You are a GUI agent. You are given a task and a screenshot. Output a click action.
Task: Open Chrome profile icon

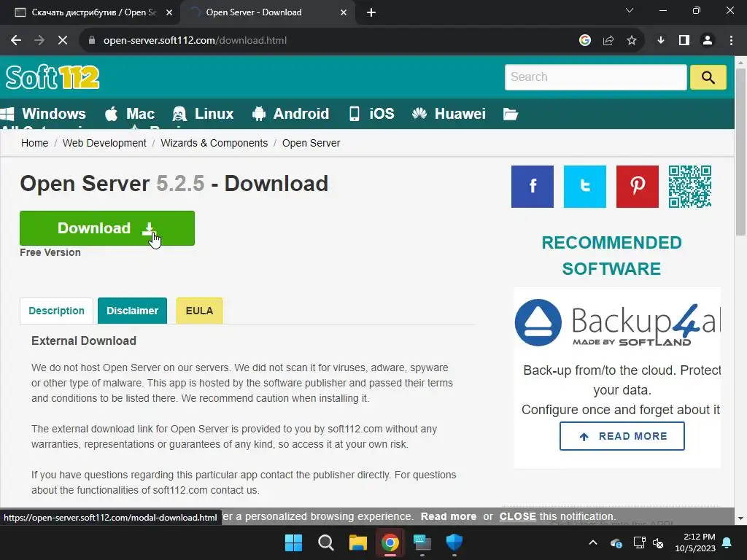pos(708,41)
